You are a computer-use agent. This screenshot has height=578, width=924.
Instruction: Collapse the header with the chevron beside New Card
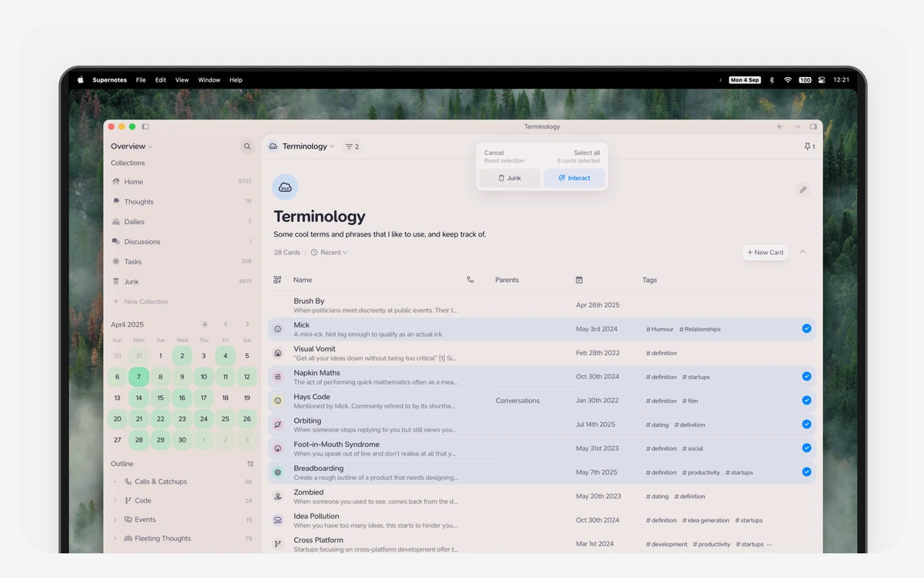pos(802,252)
